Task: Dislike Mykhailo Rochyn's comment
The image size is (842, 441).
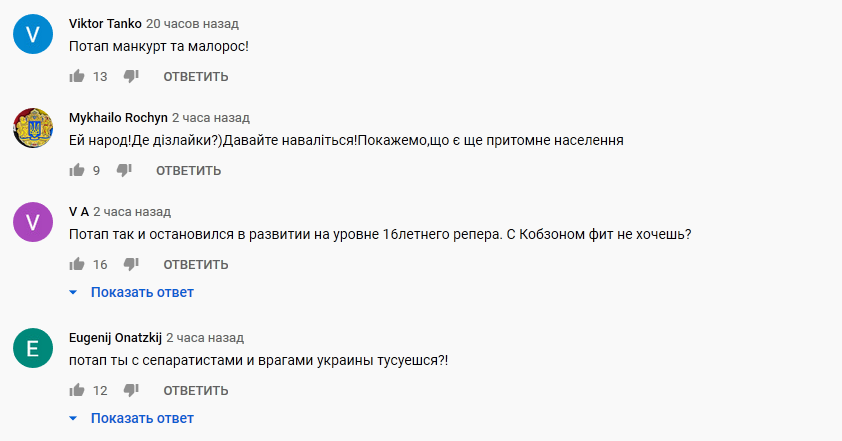Action: point(124,170)
